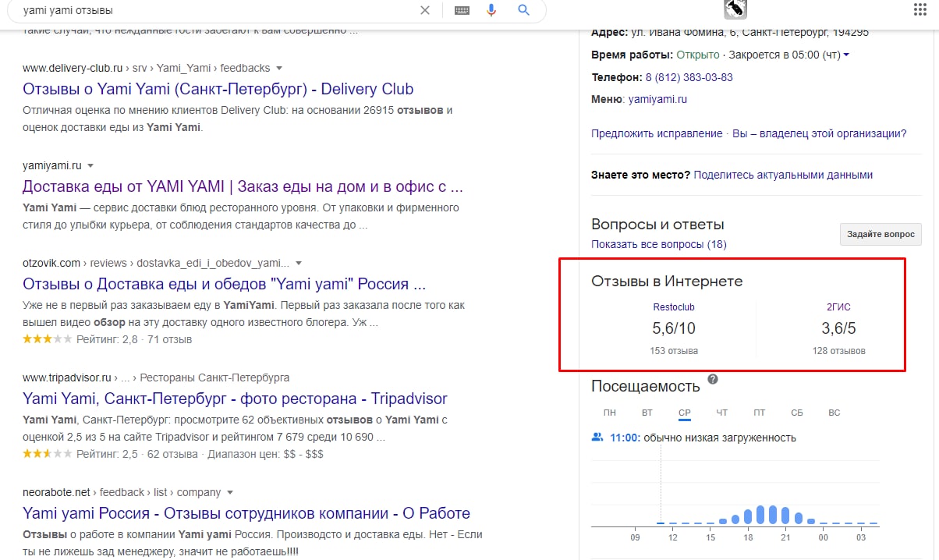The width and height of the screenshot is (939, 560).
Task: Expand the neorabote.net result dropdown arrow
Action: click(x=230, y=493)
